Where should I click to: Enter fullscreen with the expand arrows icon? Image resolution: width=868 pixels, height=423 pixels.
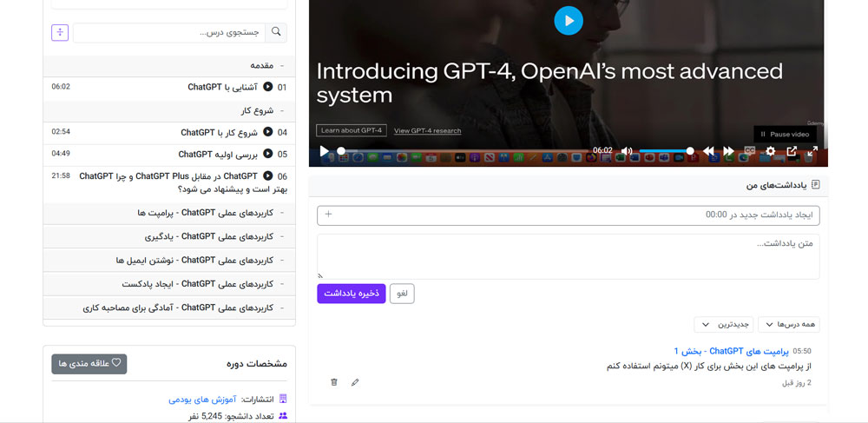(812, 150)
